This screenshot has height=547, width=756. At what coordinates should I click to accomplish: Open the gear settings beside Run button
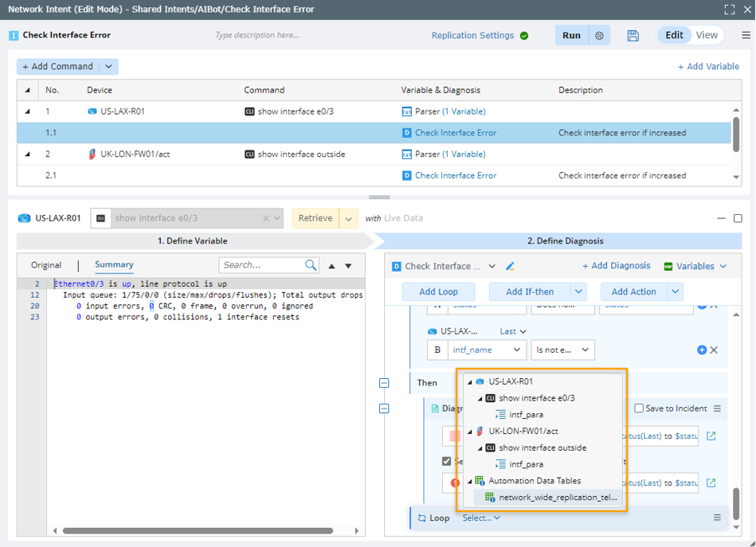[599, 36]
